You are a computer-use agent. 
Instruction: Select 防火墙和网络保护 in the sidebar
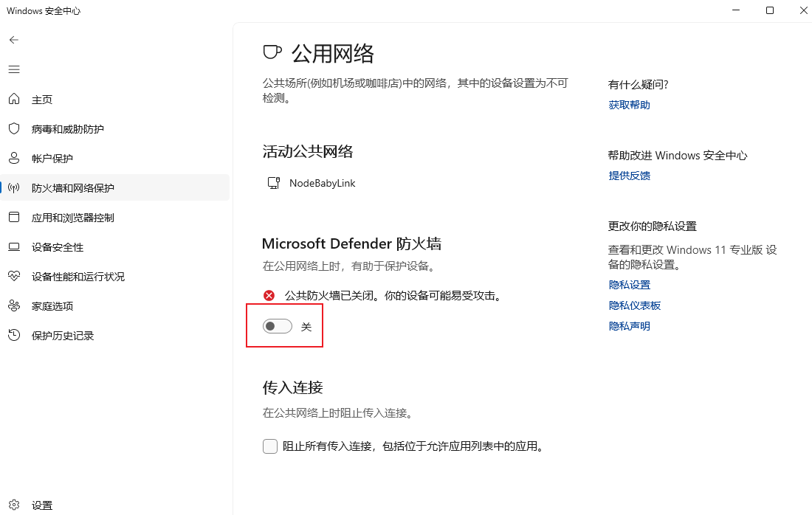tap(115, 187)
